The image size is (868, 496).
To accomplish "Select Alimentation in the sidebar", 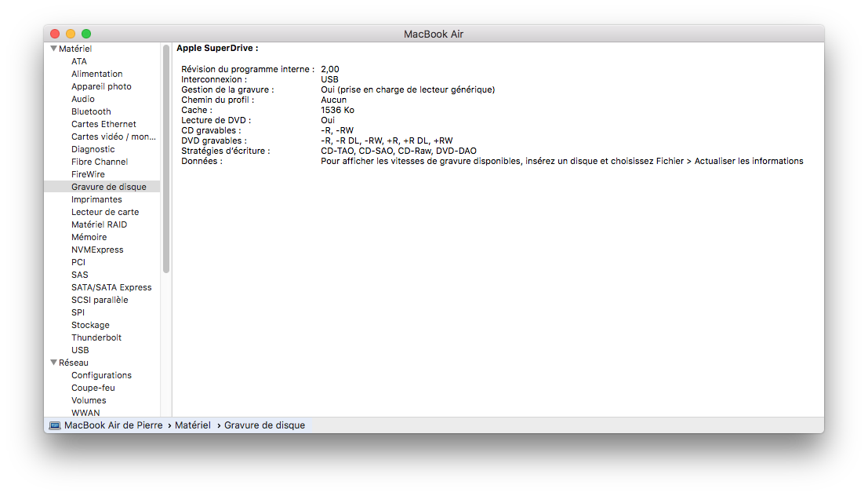I will (97, 74).
